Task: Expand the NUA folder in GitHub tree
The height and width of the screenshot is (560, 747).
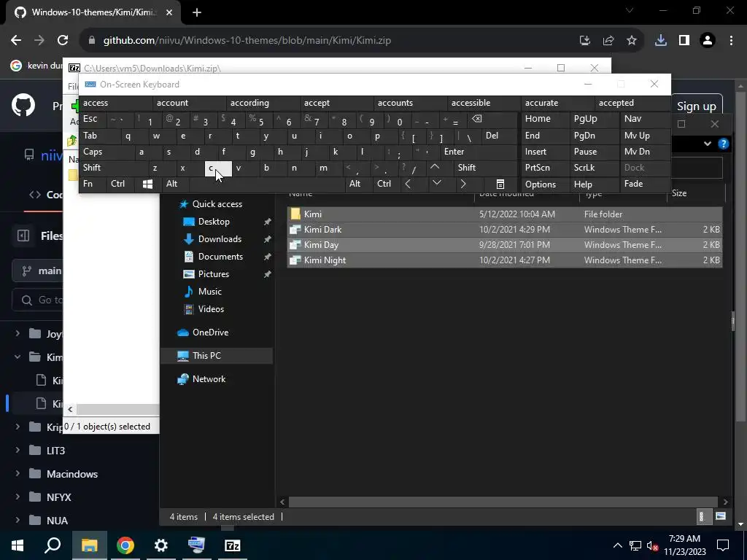Action: [x=18, y=520]
